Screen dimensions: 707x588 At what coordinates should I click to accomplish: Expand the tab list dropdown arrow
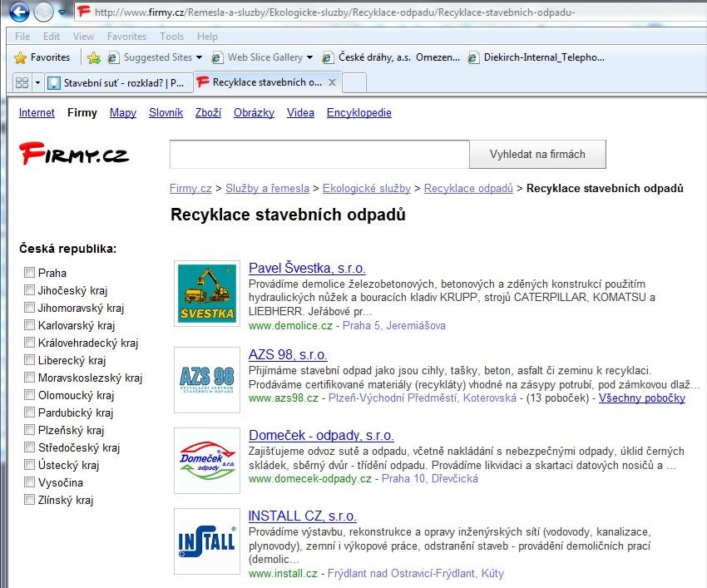(38, 83)
